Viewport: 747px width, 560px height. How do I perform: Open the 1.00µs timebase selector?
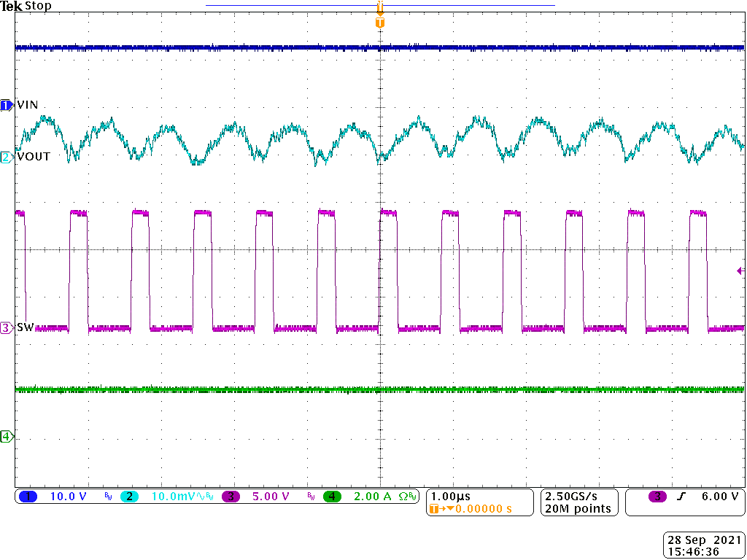(x=451, y=496)
